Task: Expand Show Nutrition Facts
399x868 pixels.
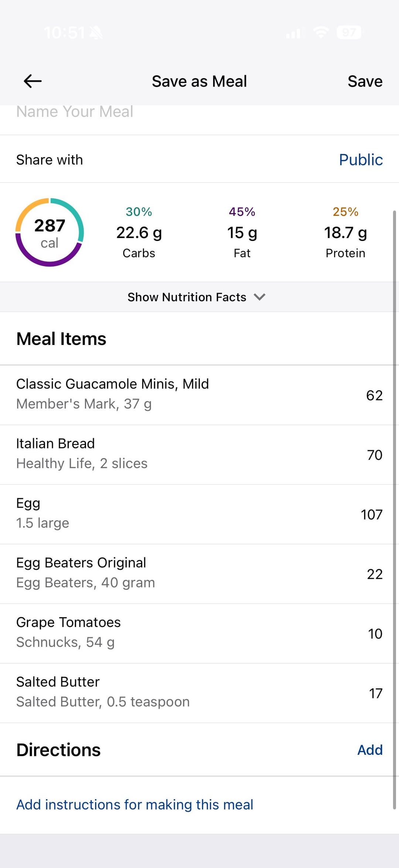Action: pyautogui.click(x=187, y=297)
